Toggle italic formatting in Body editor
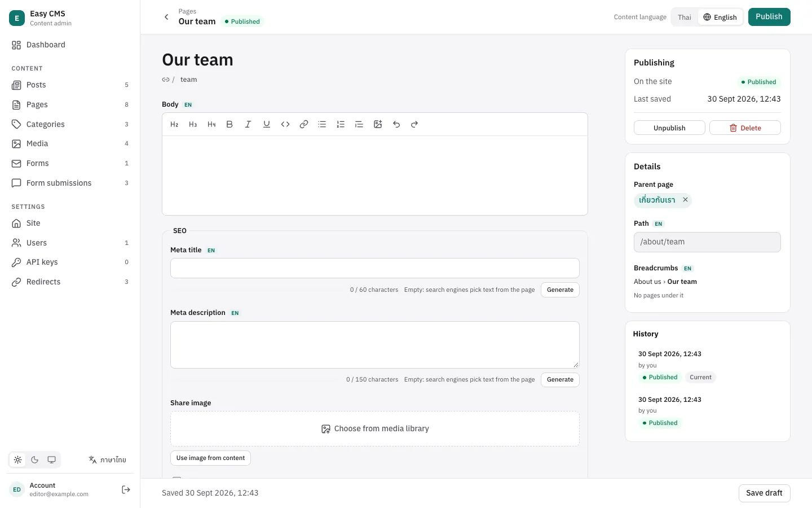812x508 pixels. [x=248, y=124]
